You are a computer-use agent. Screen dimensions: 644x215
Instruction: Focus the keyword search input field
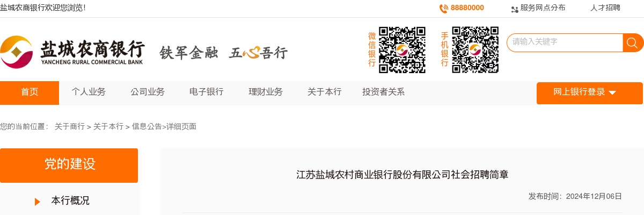point(565,43)
